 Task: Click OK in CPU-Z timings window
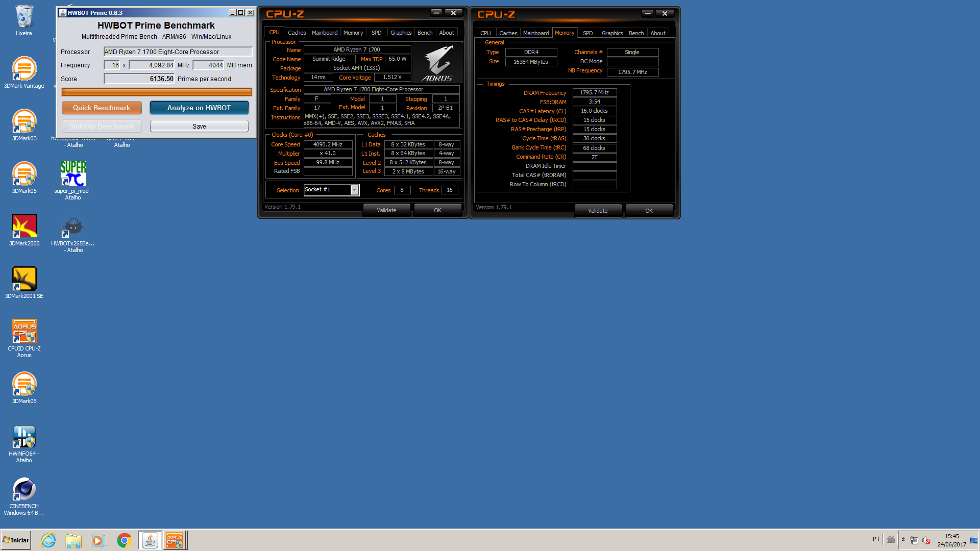(x=649, y=211)
